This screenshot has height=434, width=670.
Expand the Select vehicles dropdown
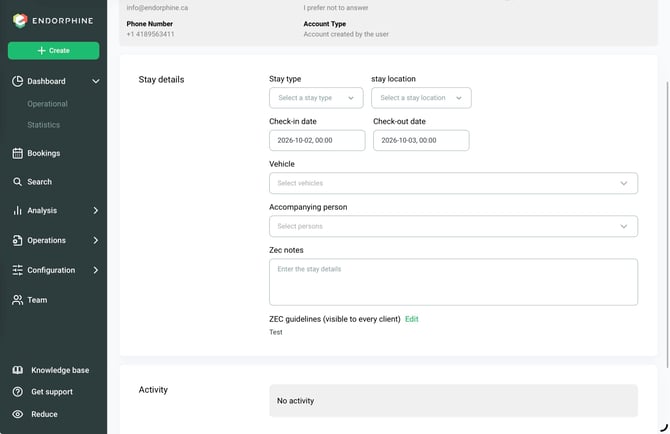click(453, 183)
